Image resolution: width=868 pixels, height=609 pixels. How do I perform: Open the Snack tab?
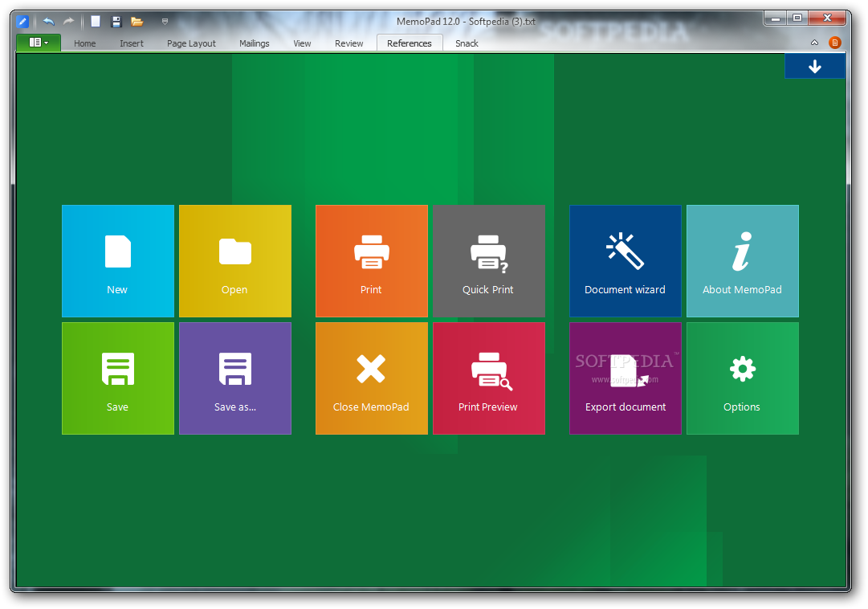click(x=467, y=43)
